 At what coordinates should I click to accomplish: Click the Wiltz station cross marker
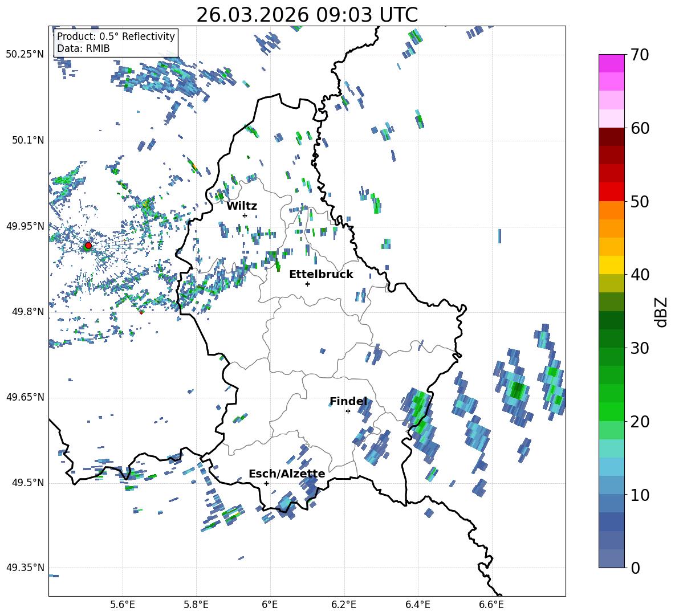coord(245,215)
